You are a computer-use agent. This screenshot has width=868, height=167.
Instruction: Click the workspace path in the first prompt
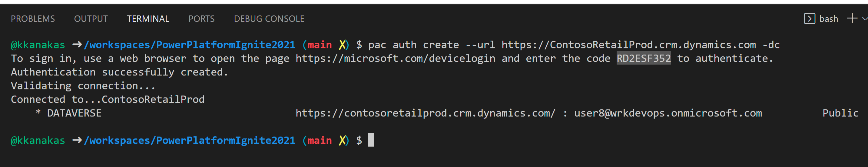pos(189,45)
